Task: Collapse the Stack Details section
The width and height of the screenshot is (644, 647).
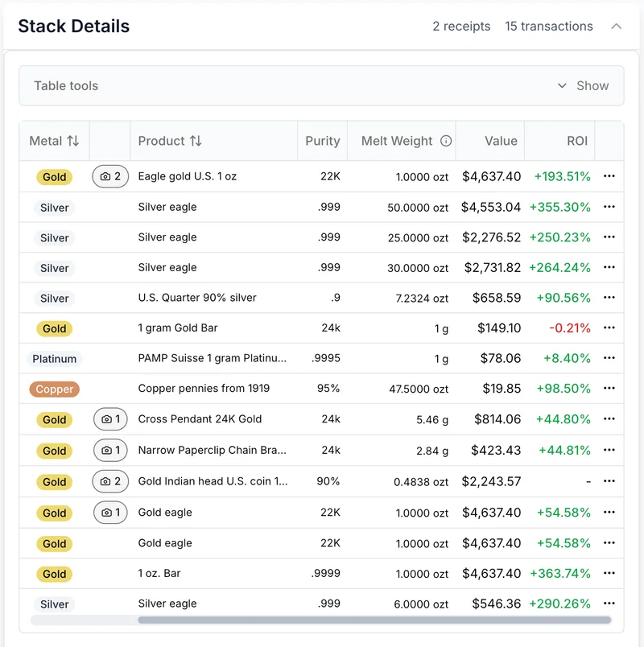Action: pos(616,26)
